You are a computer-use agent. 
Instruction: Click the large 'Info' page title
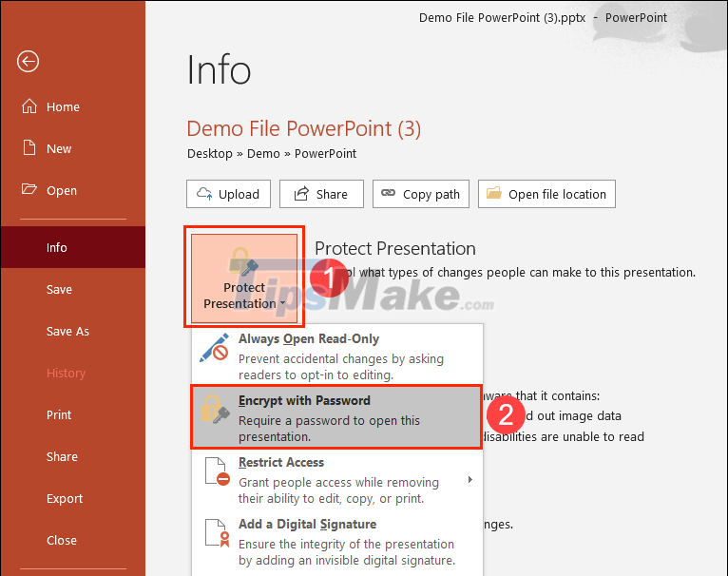pos(219,69)
